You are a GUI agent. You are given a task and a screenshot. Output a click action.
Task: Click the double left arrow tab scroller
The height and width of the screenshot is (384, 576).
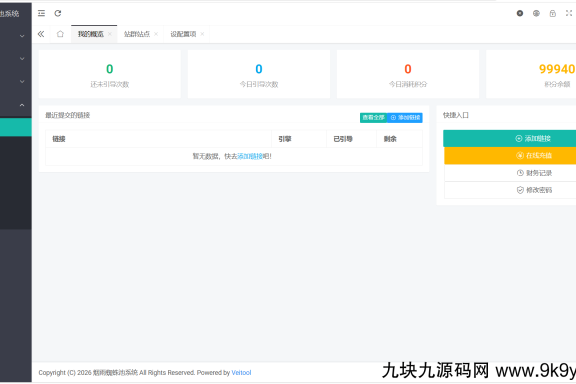[x=41, y=34]
